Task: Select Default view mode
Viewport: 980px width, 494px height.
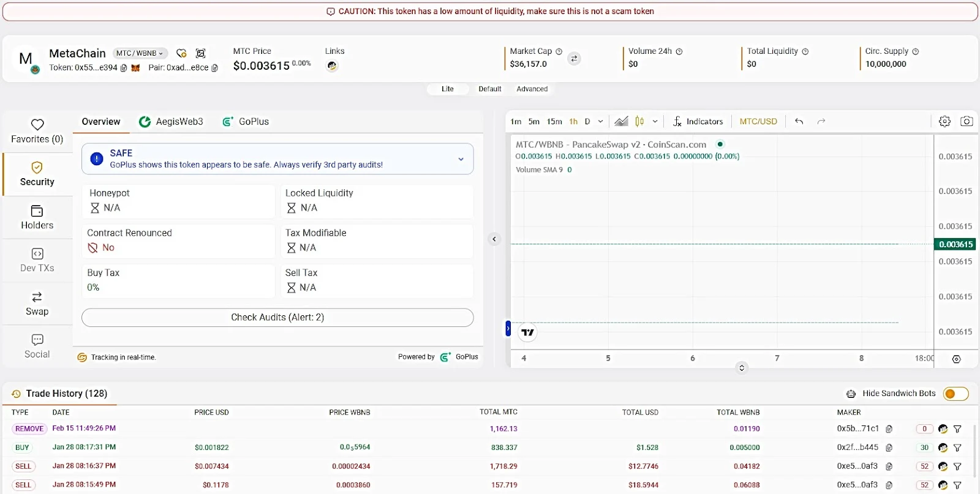Action: click(489, 89)
